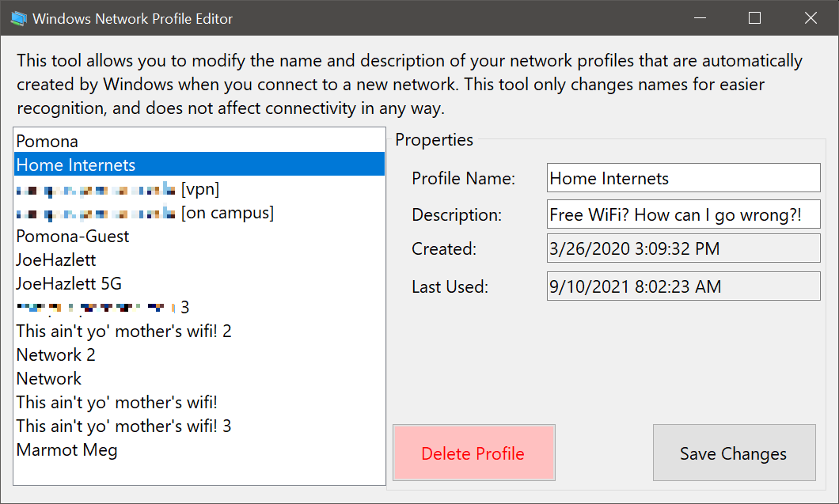Select Home Internets in the profile list

coord(76,165)
